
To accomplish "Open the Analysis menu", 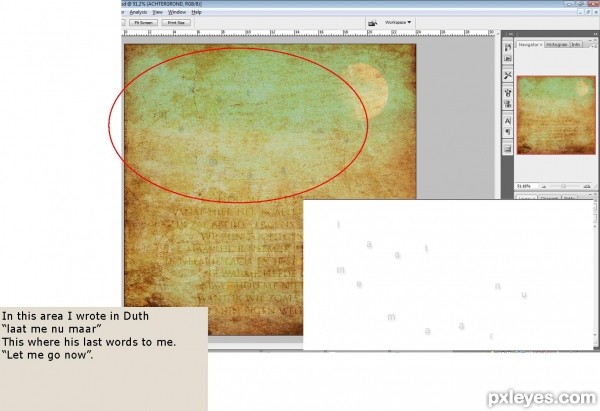I will click(x=138, y=12).
